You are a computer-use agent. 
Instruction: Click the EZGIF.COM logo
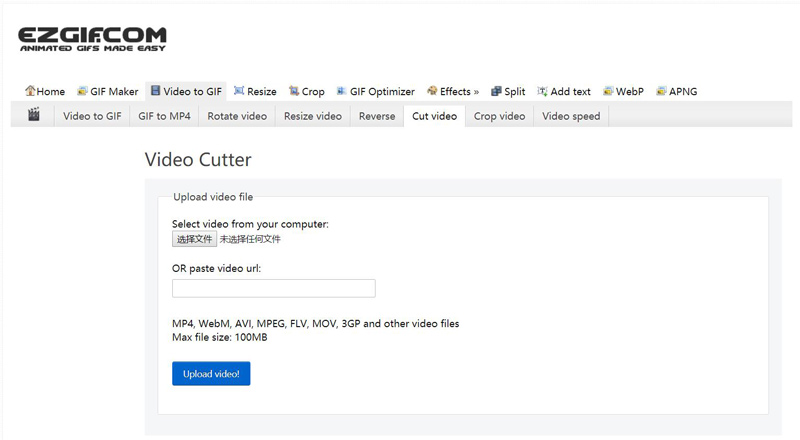click(92, 39)
